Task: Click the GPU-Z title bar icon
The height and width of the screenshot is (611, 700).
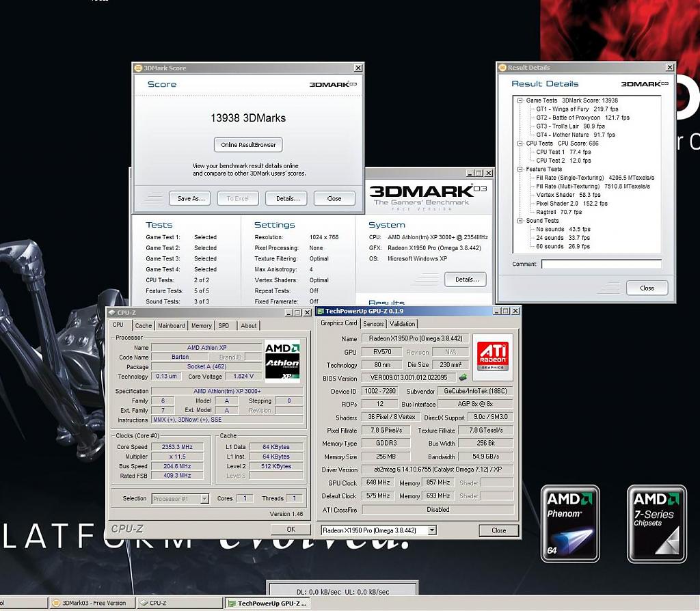Action: 320,311
